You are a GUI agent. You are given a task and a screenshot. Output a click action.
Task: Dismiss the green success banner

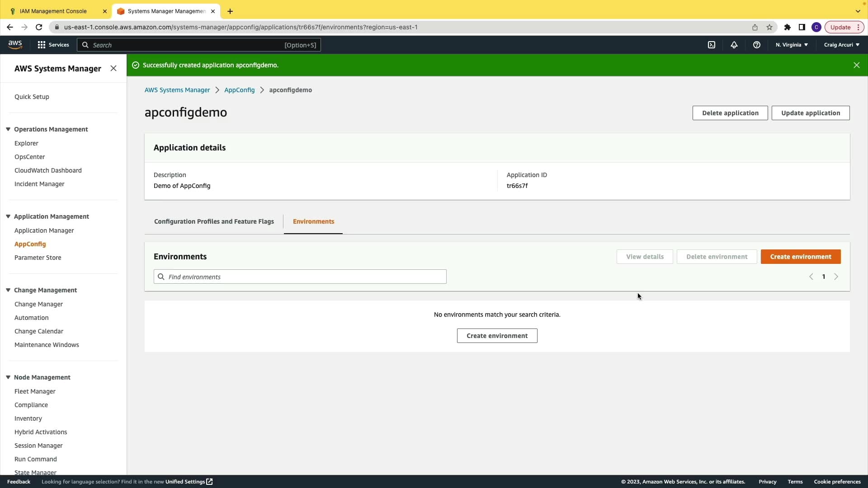tap(856, 65)
